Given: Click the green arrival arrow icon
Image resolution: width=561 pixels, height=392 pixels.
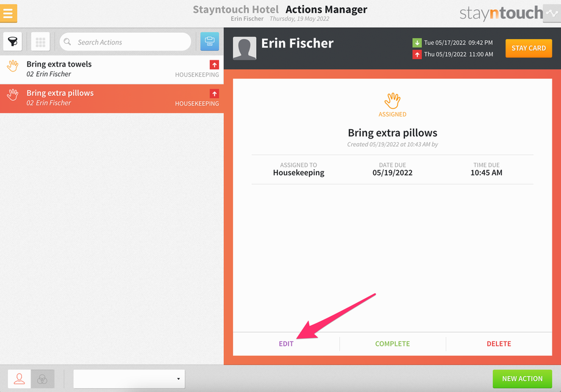Looking at the screenshot, I should (417, 43).
